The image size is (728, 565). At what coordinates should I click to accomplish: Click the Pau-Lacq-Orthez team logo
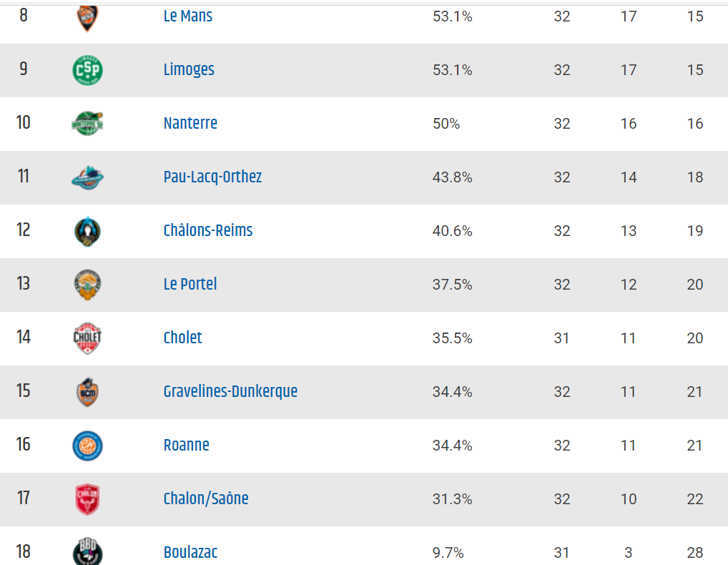[87, 177]
